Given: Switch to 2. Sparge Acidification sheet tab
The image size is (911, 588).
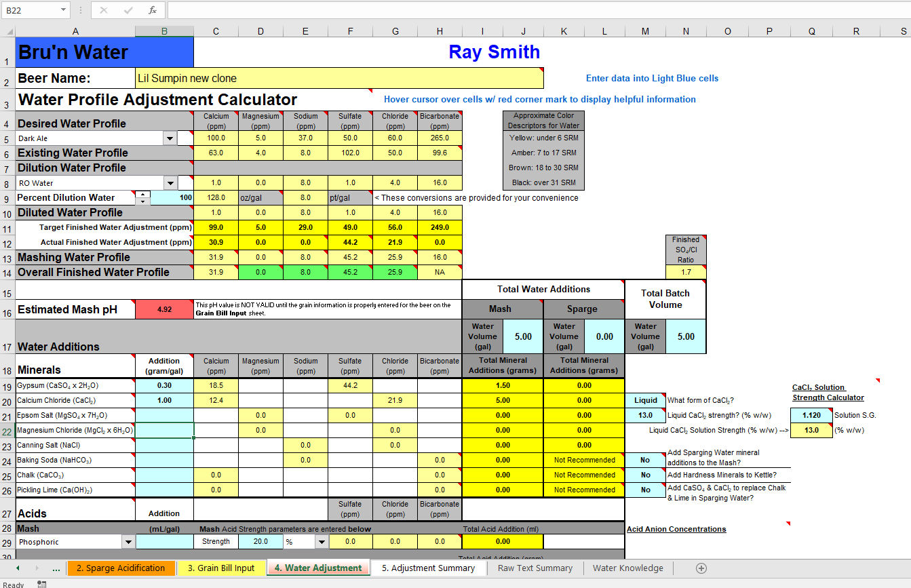Looking at the screenshot, I should [x=121, y=568].
